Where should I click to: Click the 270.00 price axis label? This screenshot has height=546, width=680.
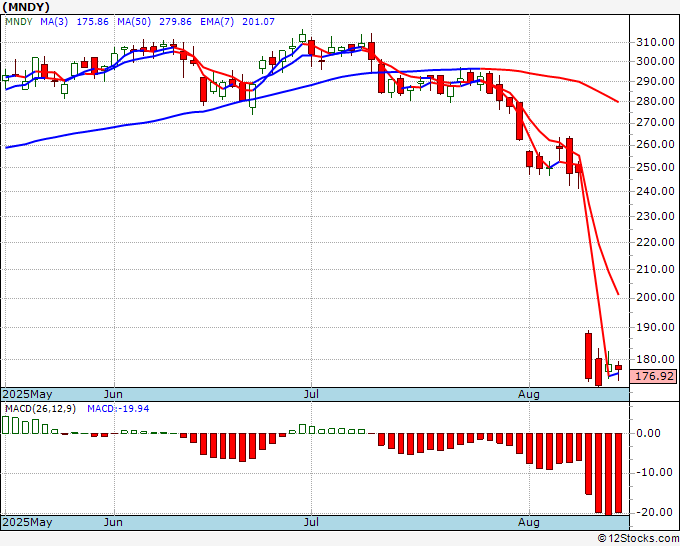[655, 122]
